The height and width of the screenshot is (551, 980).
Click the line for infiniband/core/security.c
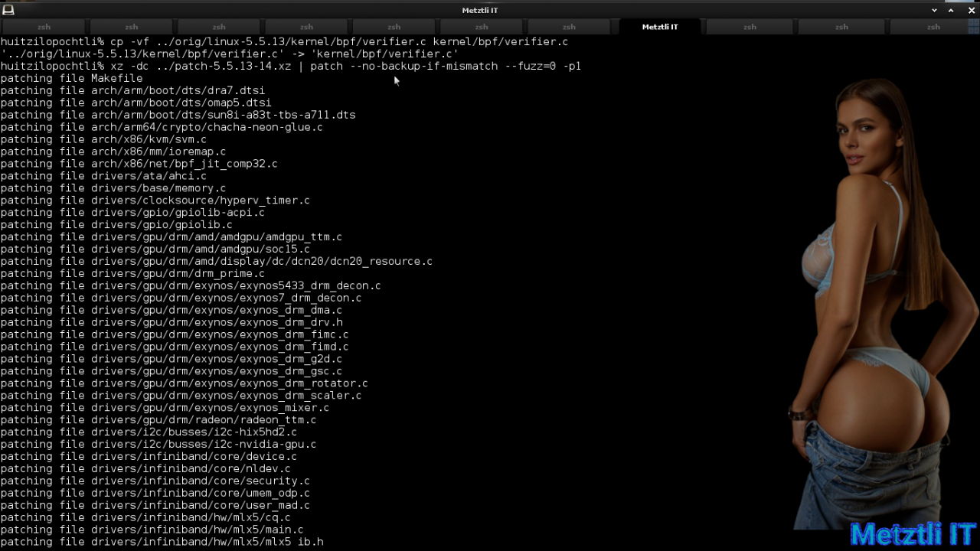pos(155,482)
